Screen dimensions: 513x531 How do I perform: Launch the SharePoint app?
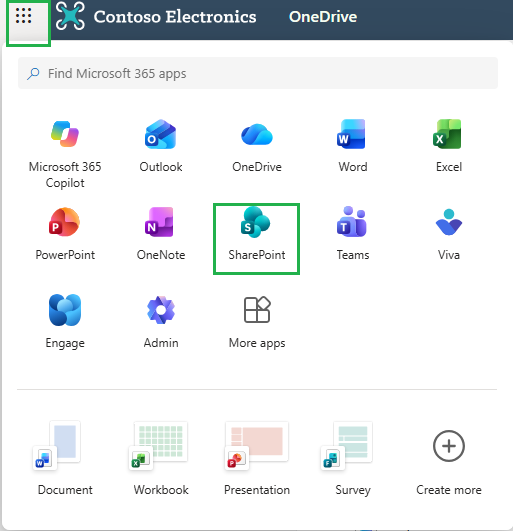(x=256, y=239)
